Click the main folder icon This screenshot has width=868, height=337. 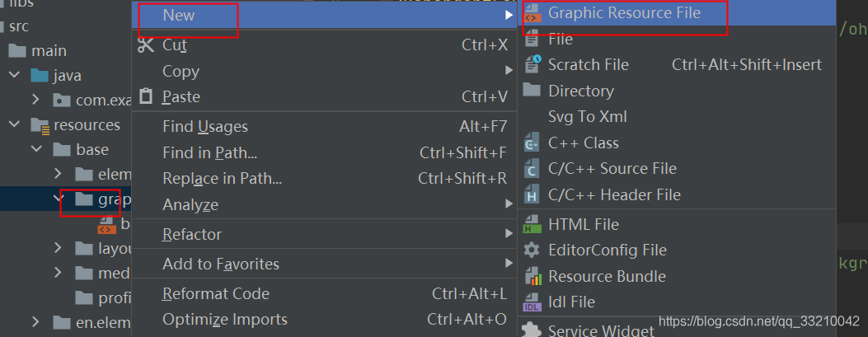(17, 50)
